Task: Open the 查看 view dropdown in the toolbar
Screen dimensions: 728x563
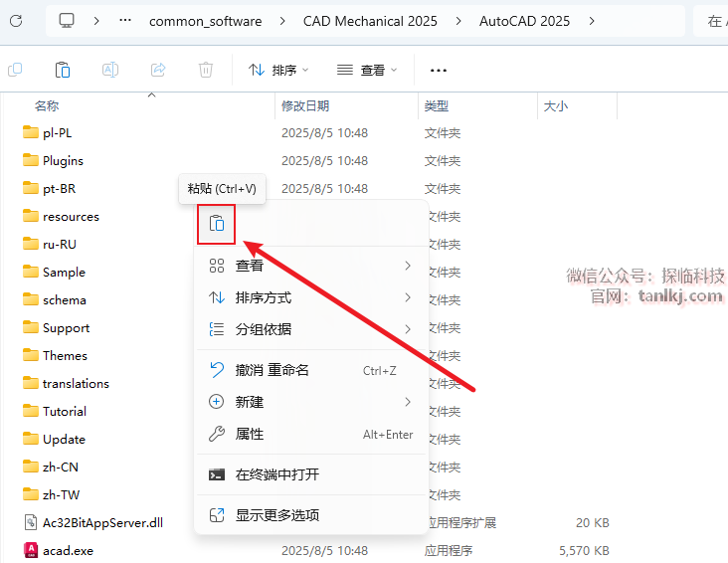Action: [x=367, y=71]
